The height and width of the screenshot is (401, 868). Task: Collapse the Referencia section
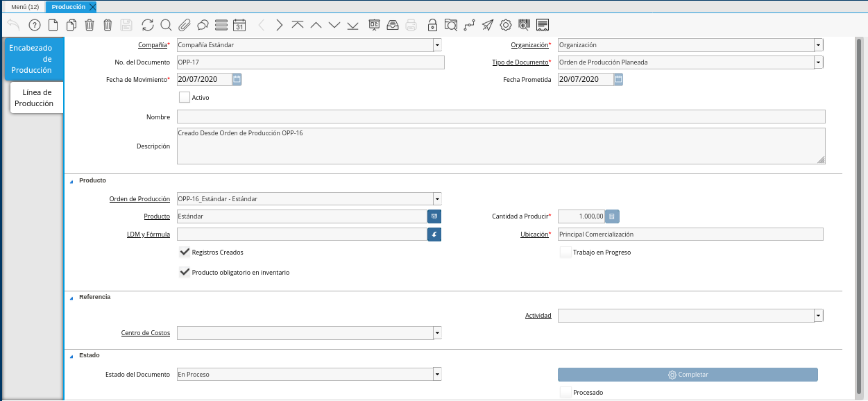tap(71, 298)
